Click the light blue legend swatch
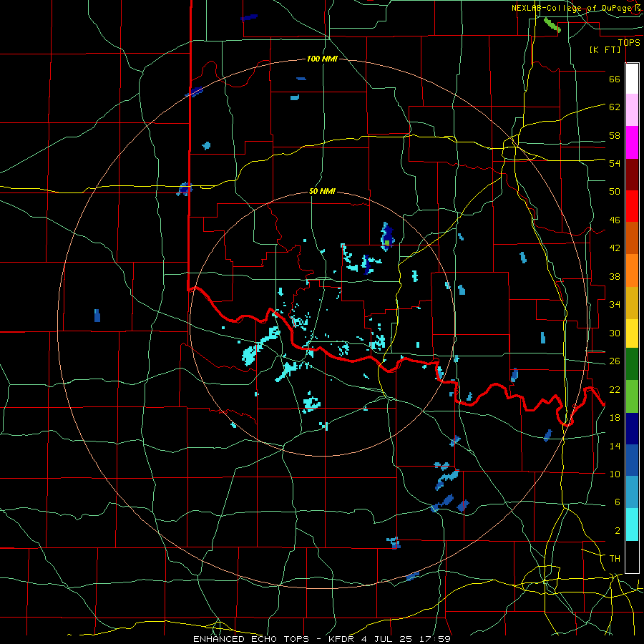The width and height of the screenshot is (644, 644). tap(632, 492)
